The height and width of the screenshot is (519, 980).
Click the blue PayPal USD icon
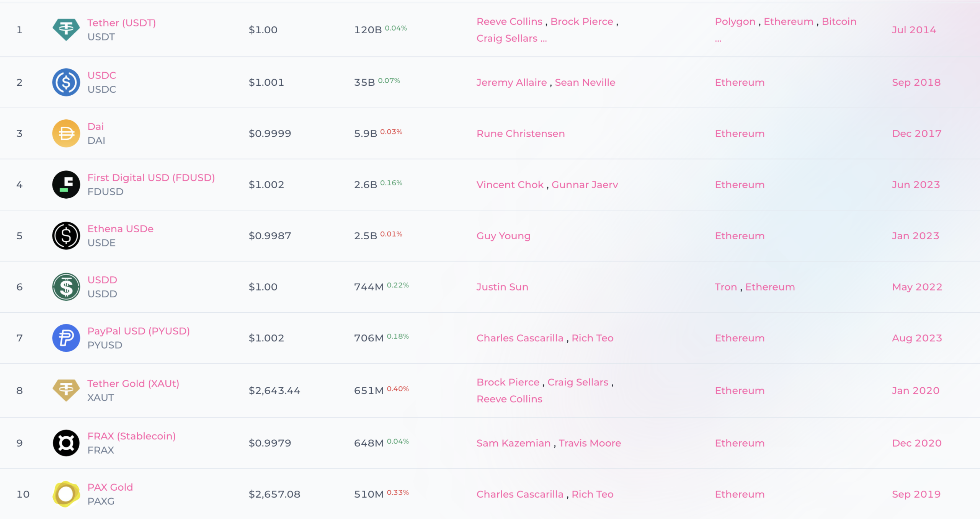point(66,338)
